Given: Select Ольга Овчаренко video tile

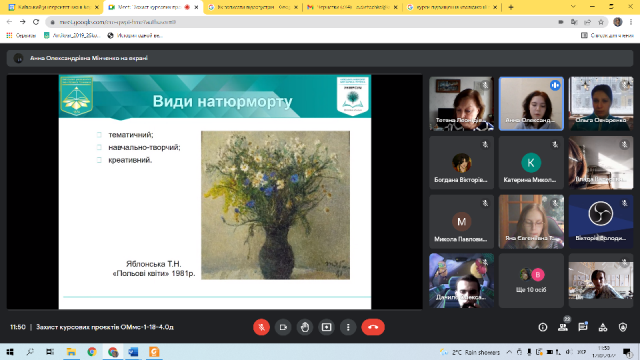Looking at the screenshot, I should click(601, 104).
